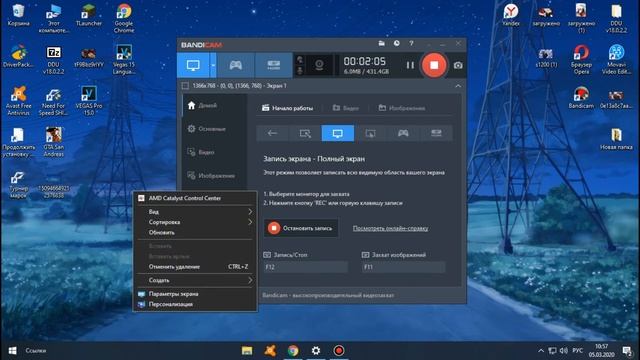Select the Movavi Video Editor desktop icon
The width and height of the screenshot is (640, 360).
[616, 60]
